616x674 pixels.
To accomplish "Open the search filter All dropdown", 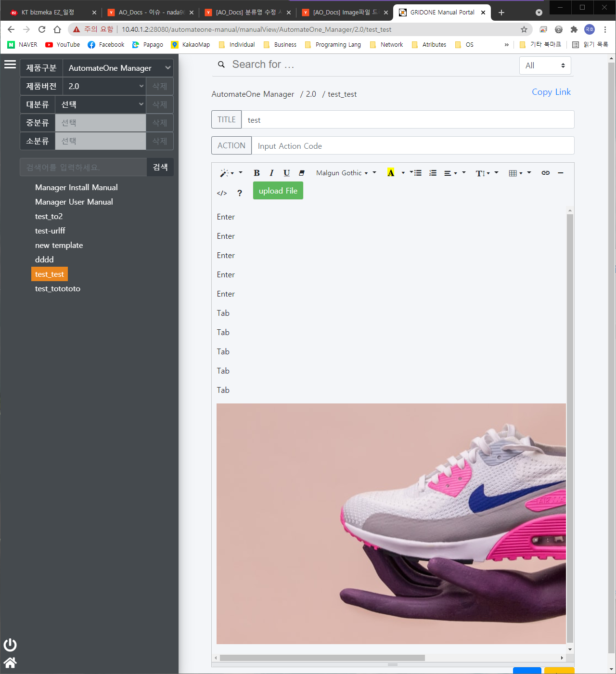I will 545,65.
